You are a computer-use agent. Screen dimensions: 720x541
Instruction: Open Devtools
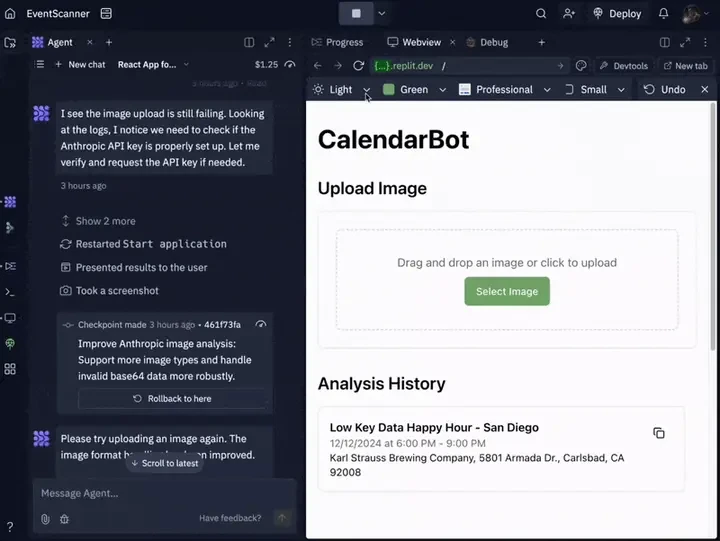point(624,66)
